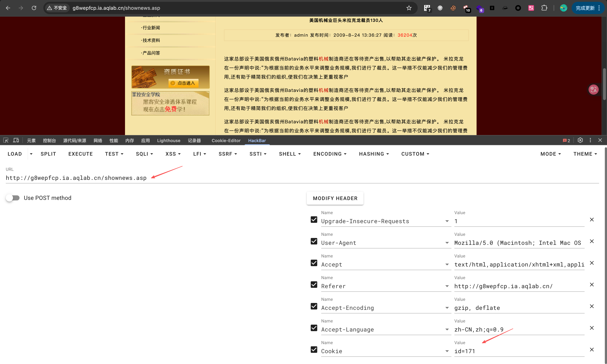Uncheck the Cookie header checkbox

point(314,350)
